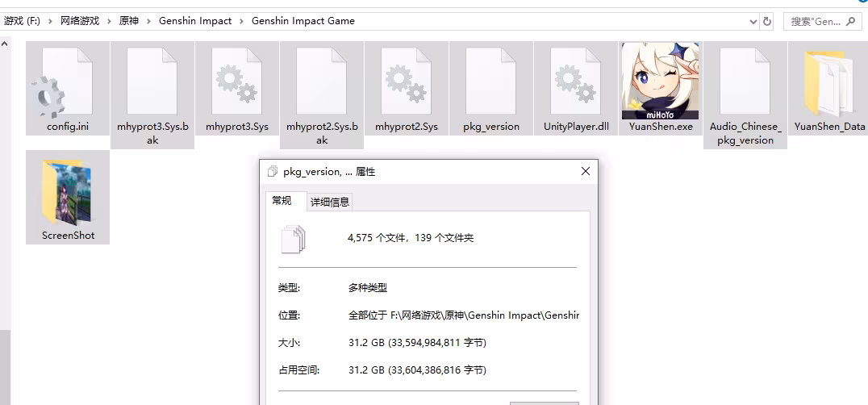The width and height of the screenshot is (868, 405).
Task: Expand chevron after Genshin Impact breadcrumb
Action: point(241,21)
